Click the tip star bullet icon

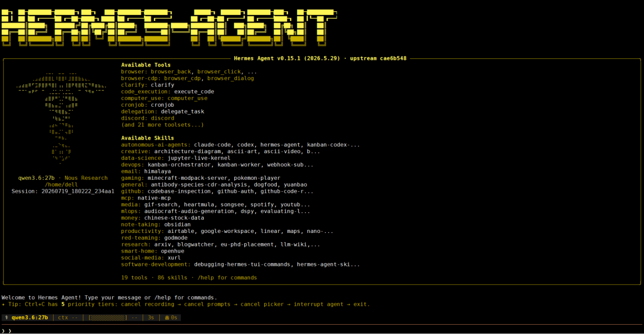click(4, 304)
